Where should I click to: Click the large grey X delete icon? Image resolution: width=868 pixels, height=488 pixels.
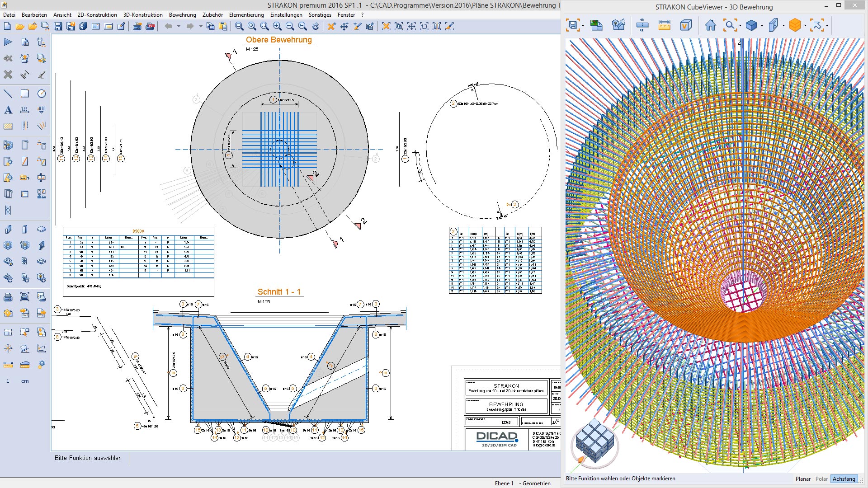[8, 75]
